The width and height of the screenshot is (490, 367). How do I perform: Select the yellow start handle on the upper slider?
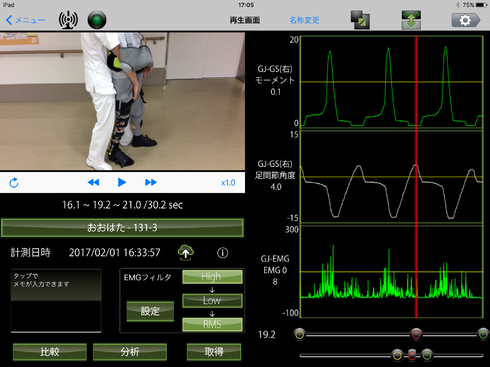coord(300,334)
